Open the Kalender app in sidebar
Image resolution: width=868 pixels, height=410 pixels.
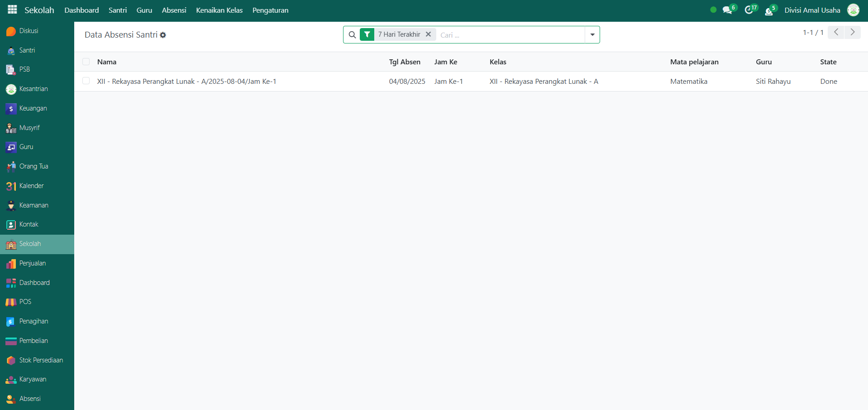(x=31, y=186)
